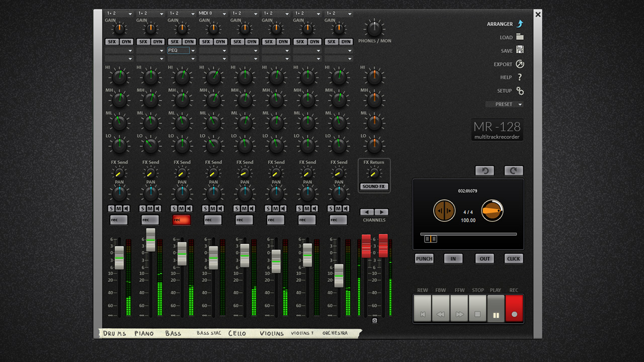Viewport: 644px width, 362px height.
Task: Open first insert slot dropdown on Drums
Action: 119,50
